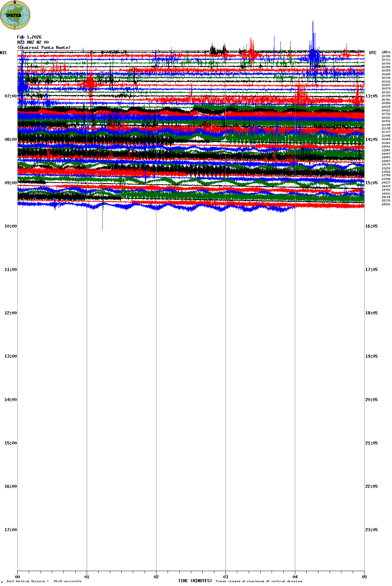Viewport: 392px width, 586px height.
Task: Click the 05 minute axis tick label
Action: 364,577
